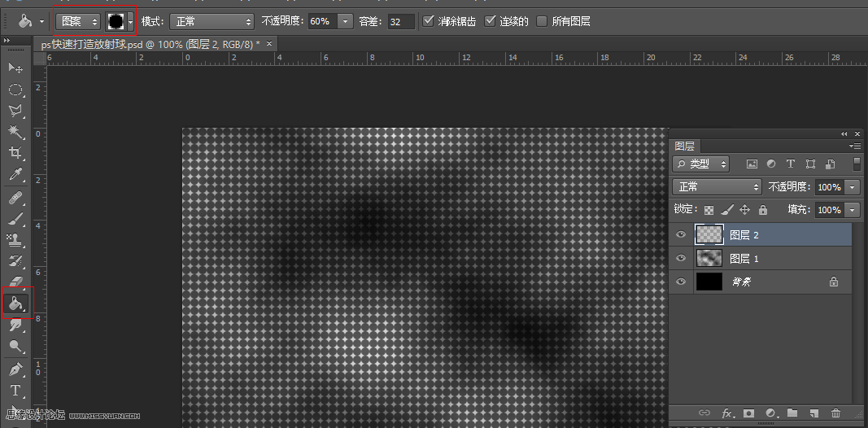Select the 图层 2 thumbnail
Screen dimensions: 868x428
tap(709, 235)
